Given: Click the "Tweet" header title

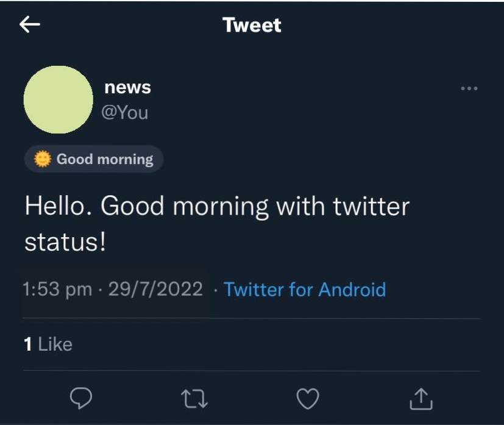Looking at the screenshot, I should coord(252,25).
